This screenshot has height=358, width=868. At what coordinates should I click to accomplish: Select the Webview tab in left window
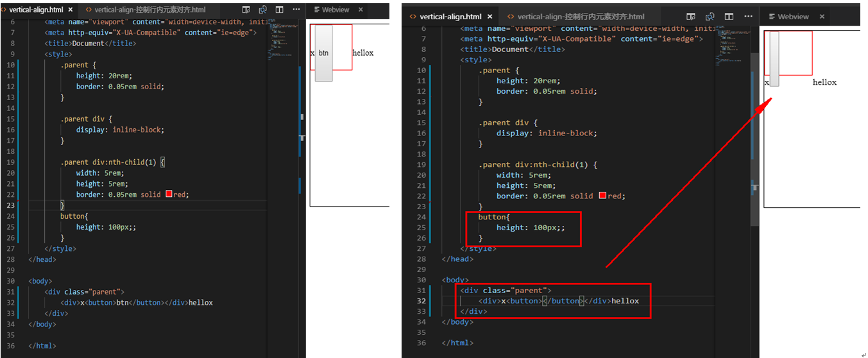336,10
